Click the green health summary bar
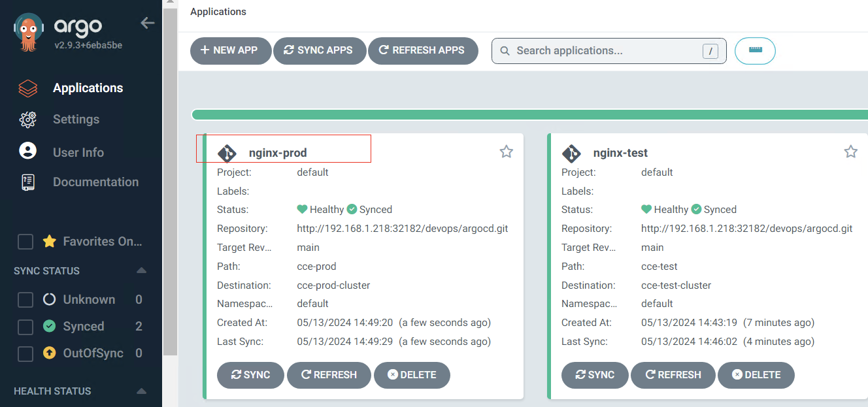The height and width of the screenshot is (407, 868). [x=529, y=115]
